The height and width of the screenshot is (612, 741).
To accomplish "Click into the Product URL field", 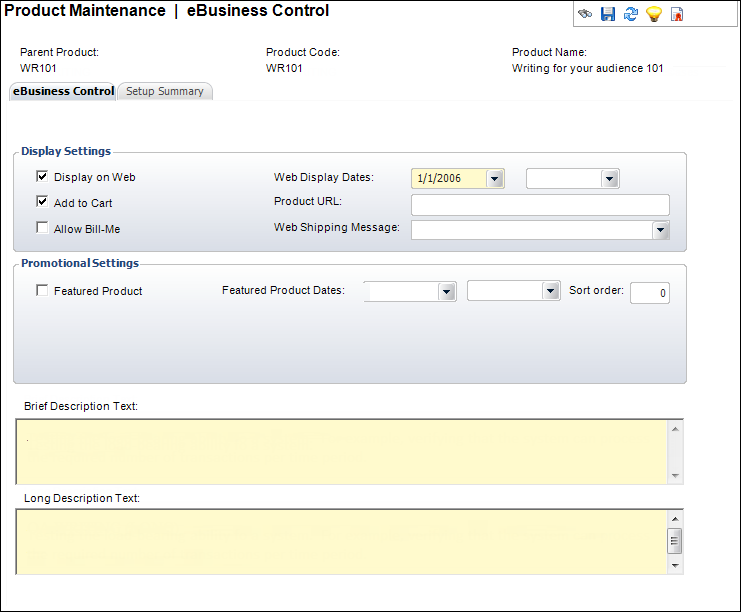I will (x=539, y=205).
